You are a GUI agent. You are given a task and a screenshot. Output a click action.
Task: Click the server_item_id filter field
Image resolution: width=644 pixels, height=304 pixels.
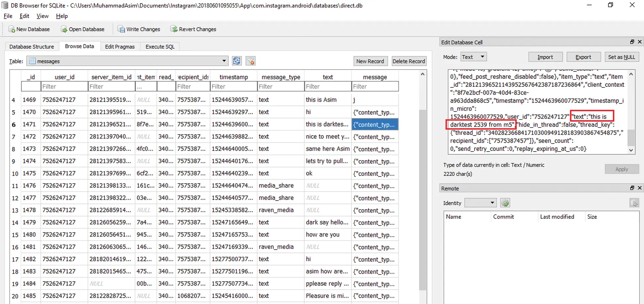pyautogui.click(x=112, y=86)
